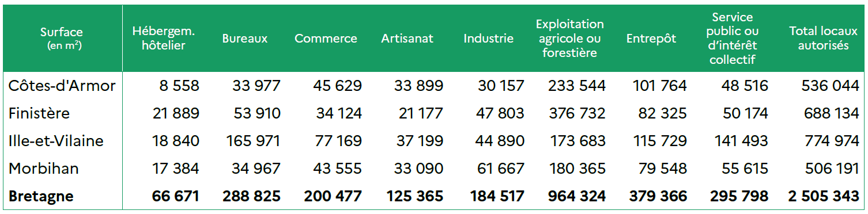Click the Entrepôt column header
Viewport: 868px width, 214px height.
651,39
